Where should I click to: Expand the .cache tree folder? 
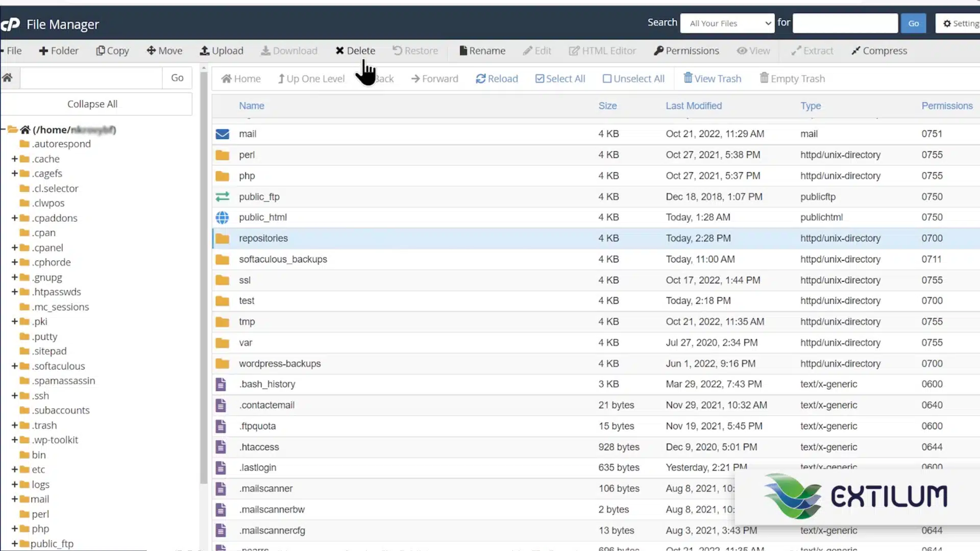[x=14, y=159]
